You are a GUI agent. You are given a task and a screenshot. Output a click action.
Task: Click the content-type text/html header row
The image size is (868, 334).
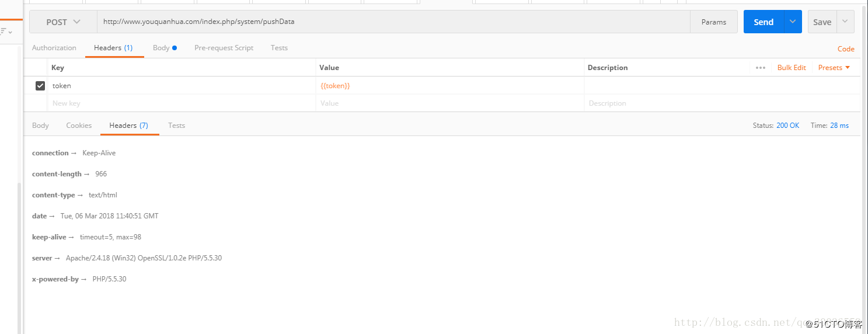click(75, 195)
